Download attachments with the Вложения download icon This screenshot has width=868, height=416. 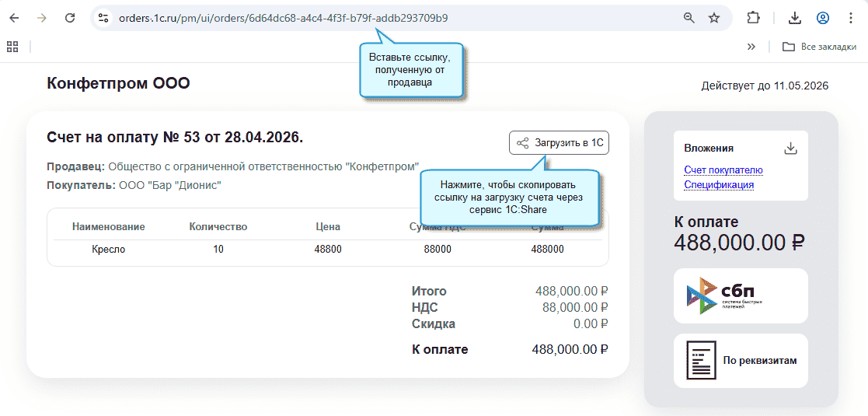click(790, 148)
